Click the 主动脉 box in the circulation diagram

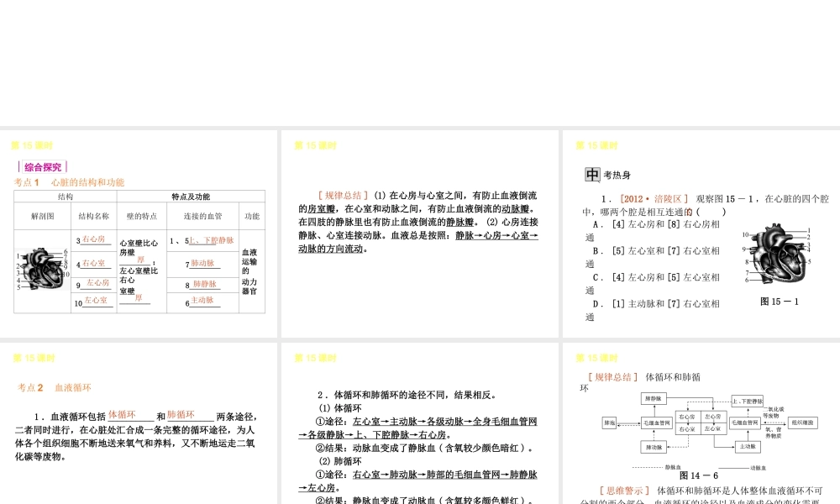[749, 447]
